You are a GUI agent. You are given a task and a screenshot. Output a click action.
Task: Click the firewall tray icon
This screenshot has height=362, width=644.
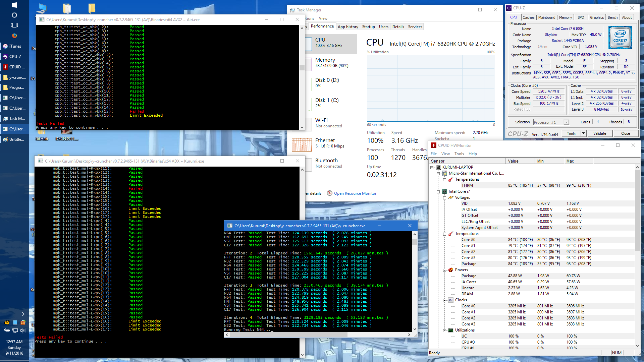tap(23, 322)
